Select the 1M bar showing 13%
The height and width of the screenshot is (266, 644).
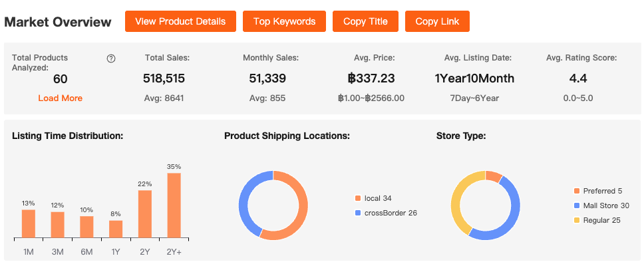(29, 223)
